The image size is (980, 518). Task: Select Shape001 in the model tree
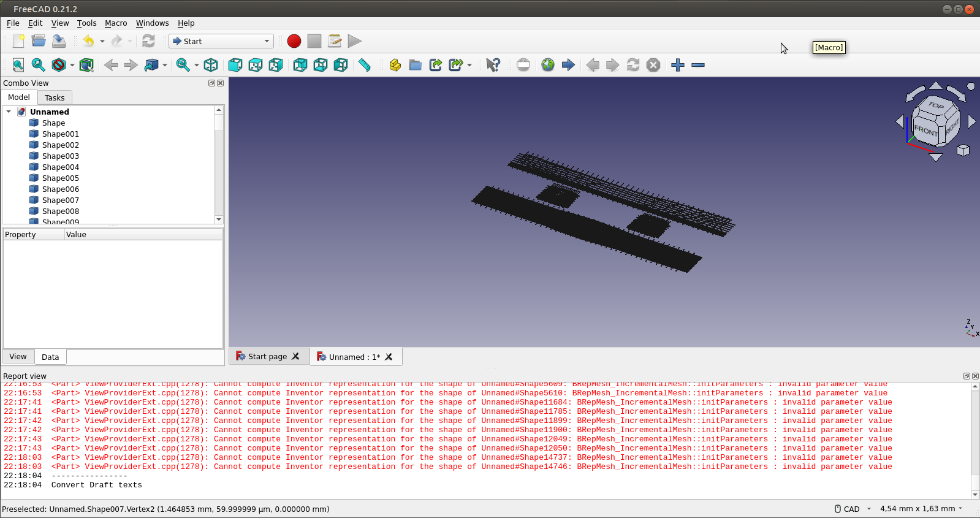[x=61, y=134]
